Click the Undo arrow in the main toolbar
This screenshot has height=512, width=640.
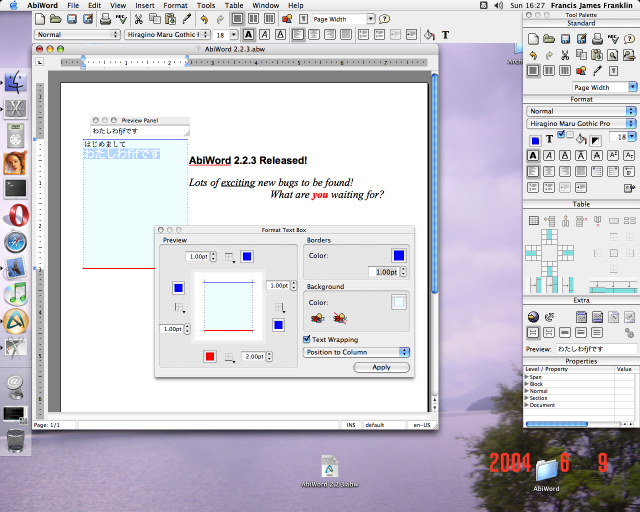[x=204, y=19]
